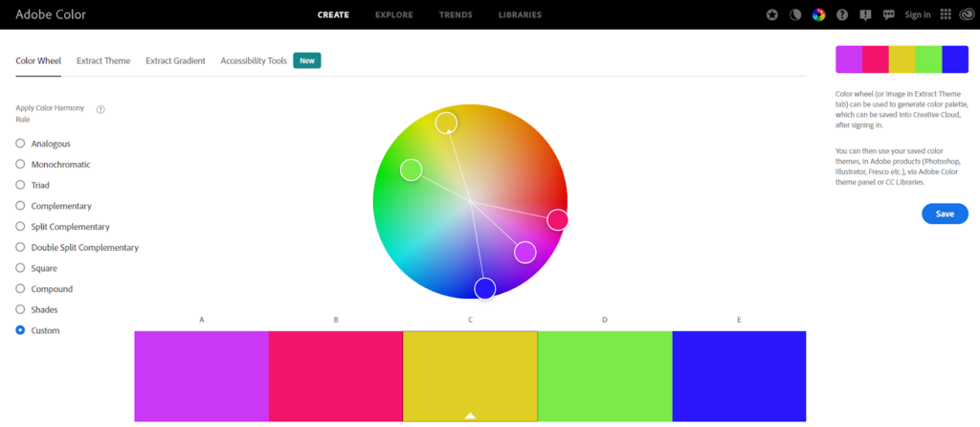Click the feedback exclamation icon
980x427 pixels.
pyautogui.click(x=865, y=15)
